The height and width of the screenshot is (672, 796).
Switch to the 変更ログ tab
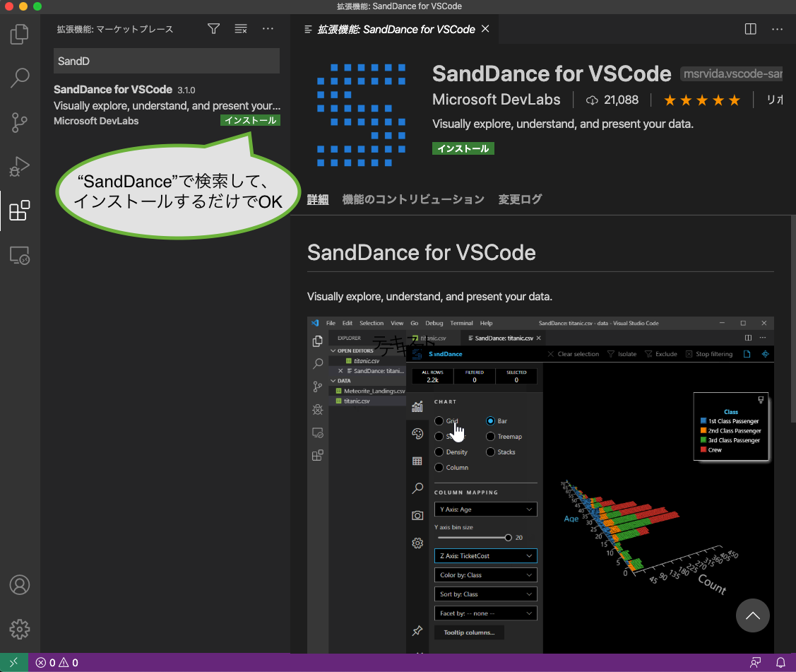pyautogui.click(x=520, y=199)
